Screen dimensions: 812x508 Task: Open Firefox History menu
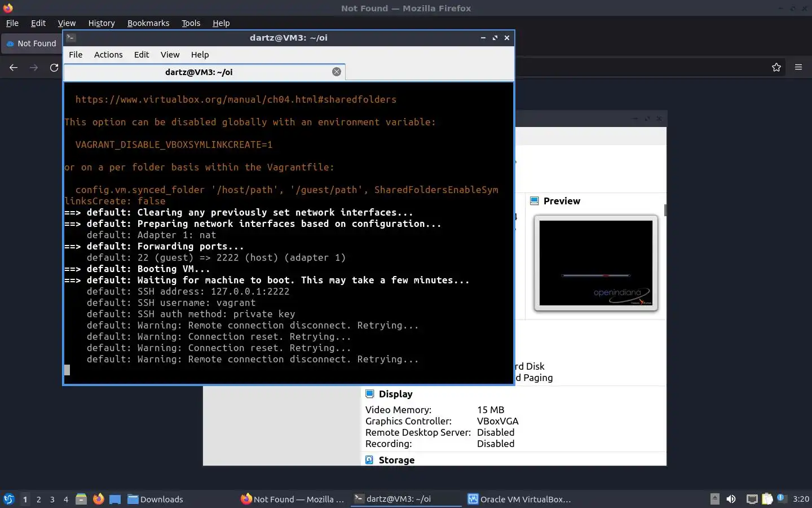101,23
